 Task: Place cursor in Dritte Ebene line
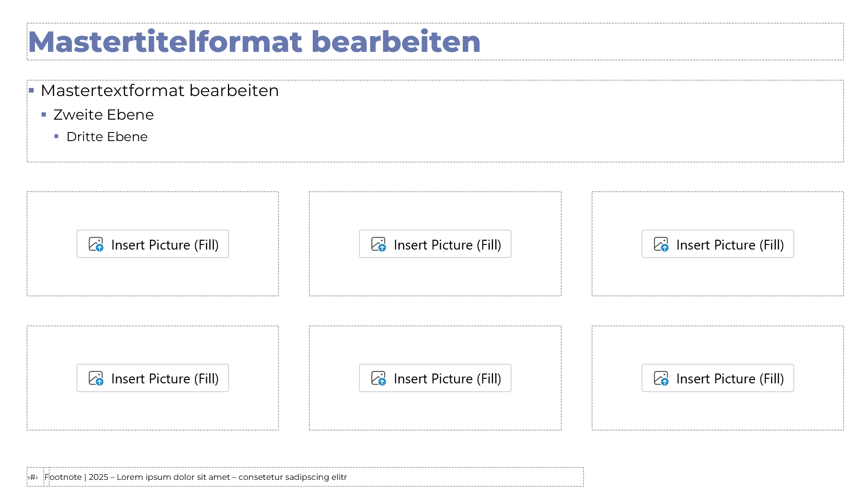point(107,137)
